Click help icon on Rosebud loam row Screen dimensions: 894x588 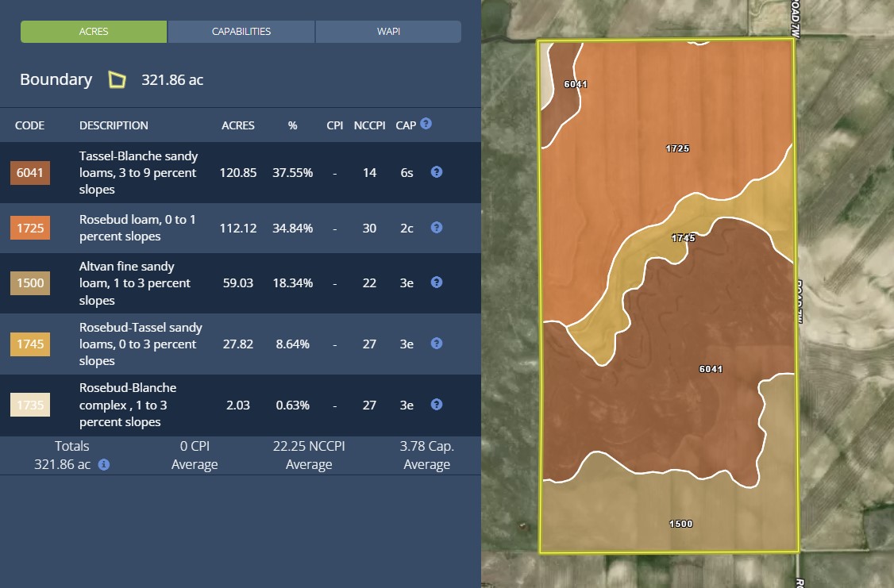click(x=436, y=228)
